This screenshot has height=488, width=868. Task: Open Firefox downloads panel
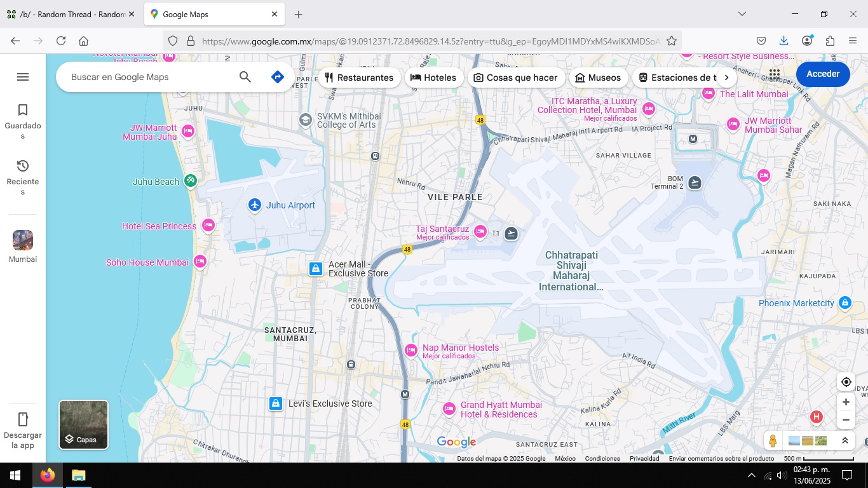click(x=783, y=41)
